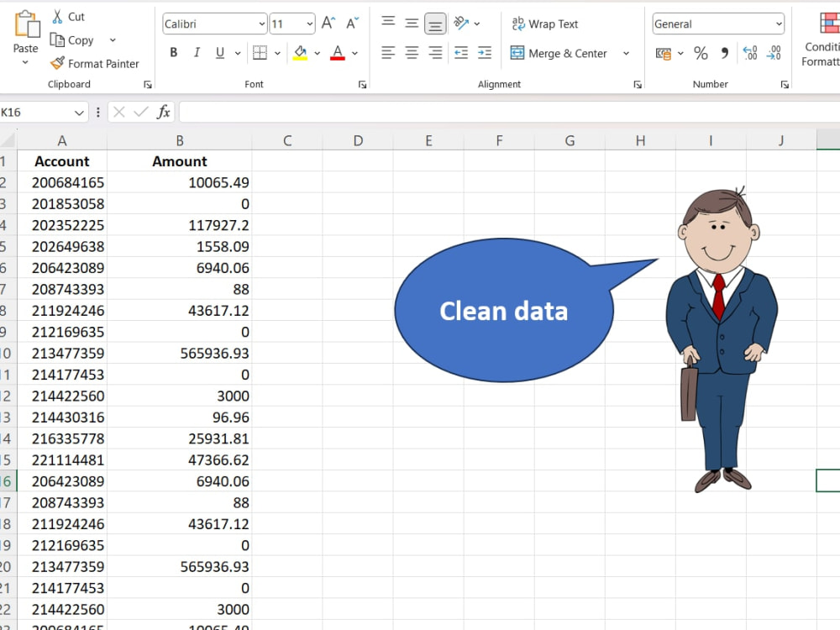Open Conditional Formatting

tap(822, 39)
